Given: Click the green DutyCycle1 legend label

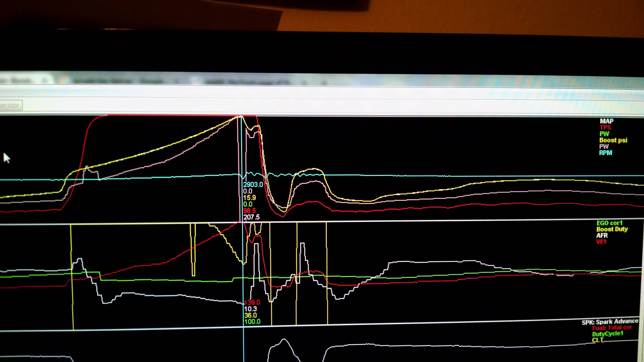Looking at the screenshot, I should (x=607, y=334).
